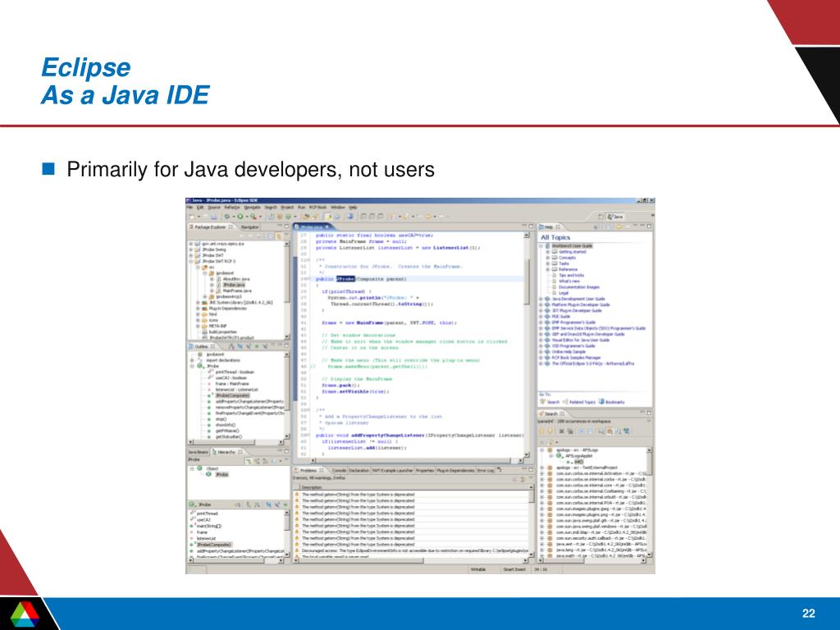Viewport: 840px width, 630px height.
Task: Click Remove All Matches icon in Search view
Action: coord(571,431)
